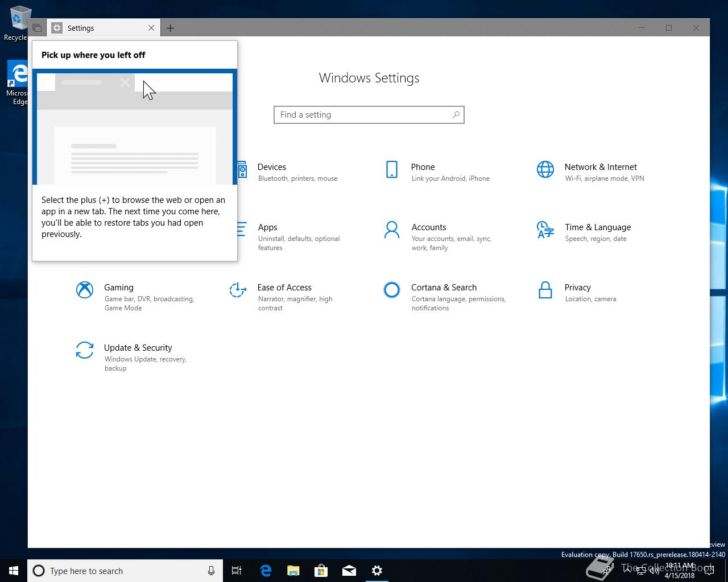Click the Task View taskbar icon

click(x=237, y=571)
